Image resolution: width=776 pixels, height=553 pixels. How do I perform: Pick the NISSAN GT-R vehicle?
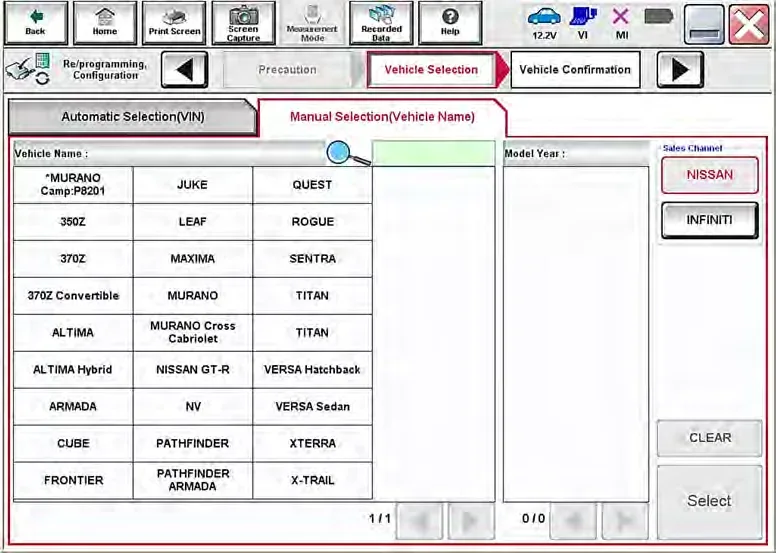[x=193, y=370]
